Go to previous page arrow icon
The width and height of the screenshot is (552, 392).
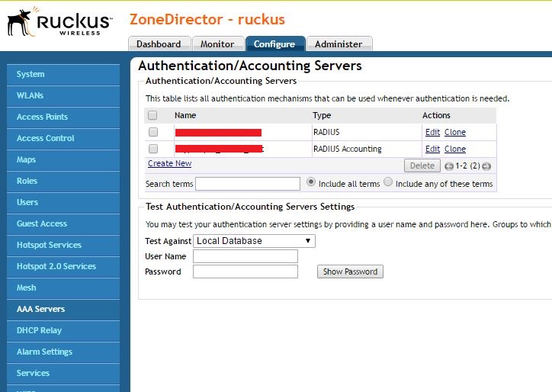click(x=449, y=166)
